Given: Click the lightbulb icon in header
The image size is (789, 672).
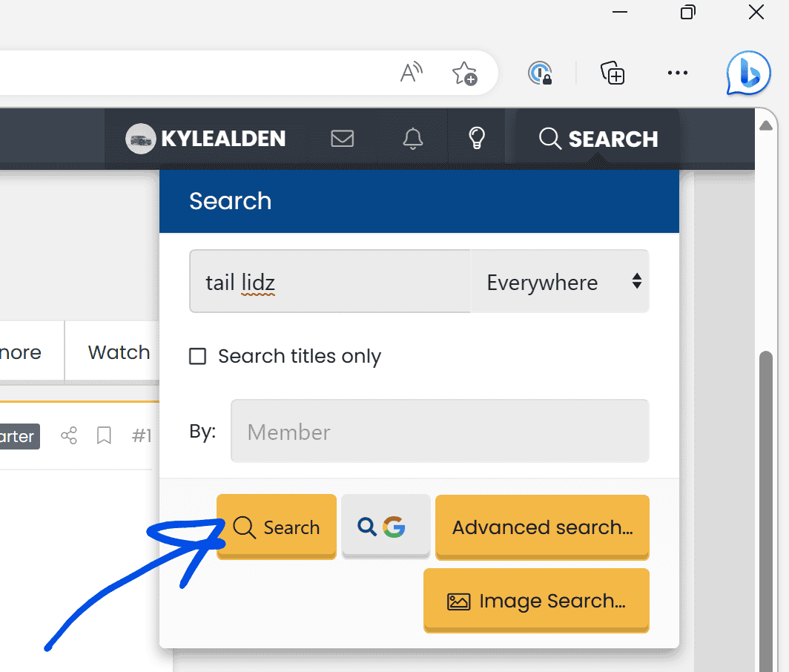Looking at the screenshot, I should 477,138.
